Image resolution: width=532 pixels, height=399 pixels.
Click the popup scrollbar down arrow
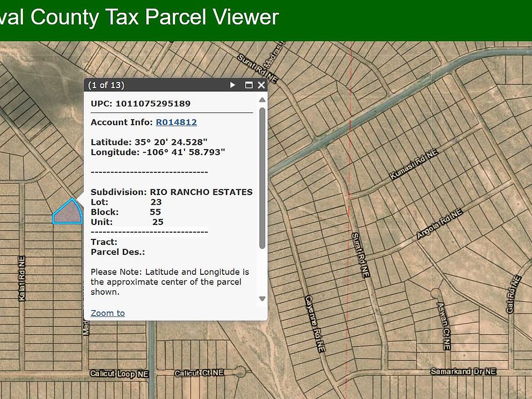(262, 299)
